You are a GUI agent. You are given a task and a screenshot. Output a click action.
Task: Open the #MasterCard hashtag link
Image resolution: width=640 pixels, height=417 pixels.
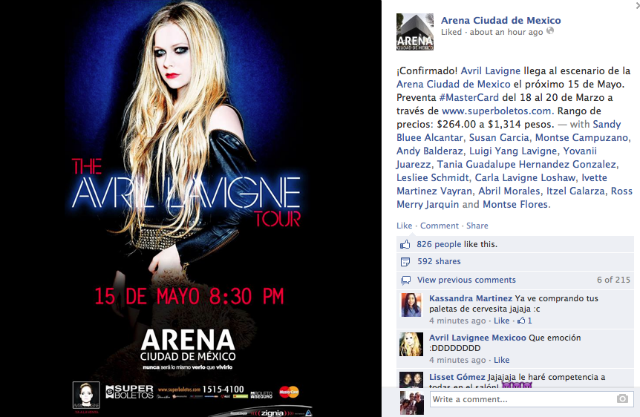point(469,98)
